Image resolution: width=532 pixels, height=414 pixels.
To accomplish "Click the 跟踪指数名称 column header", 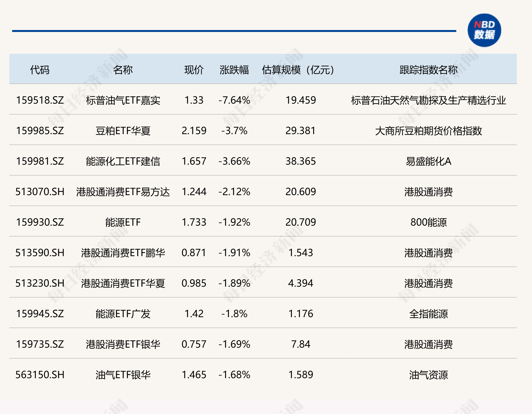I will click(x=428, y=70).
